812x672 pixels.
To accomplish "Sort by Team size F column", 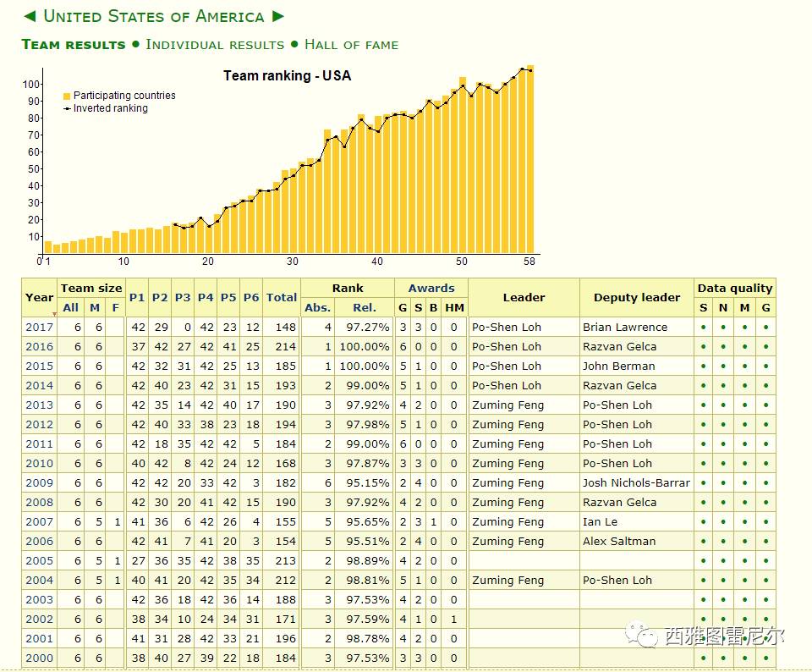I will (x=116, y=308).
